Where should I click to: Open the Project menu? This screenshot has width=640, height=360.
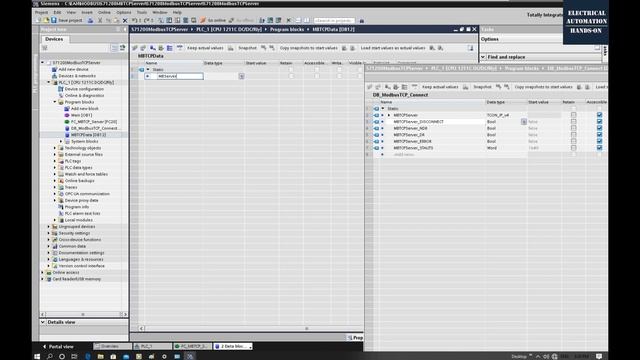pos(41,12)
